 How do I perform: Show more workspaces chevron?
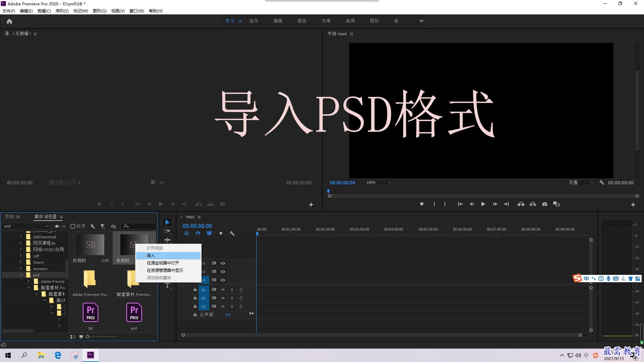click(x=422, y=21)
